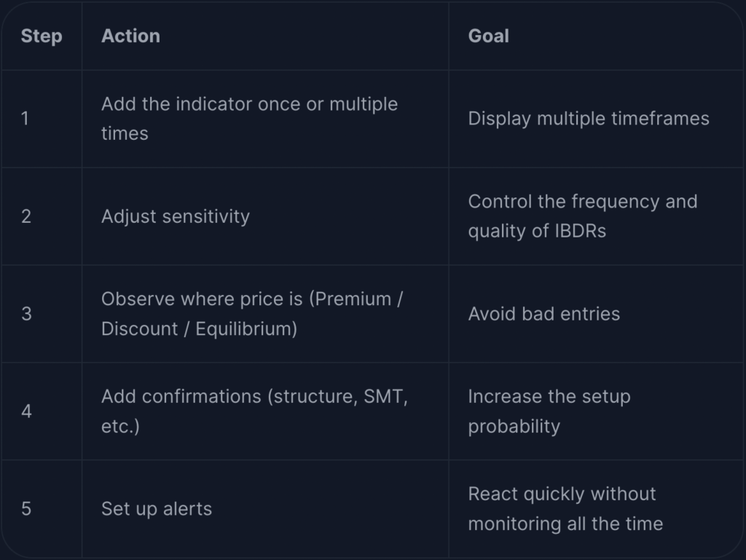Click the Step column header
Screen dimensions: 746x560
pos(42,36)
